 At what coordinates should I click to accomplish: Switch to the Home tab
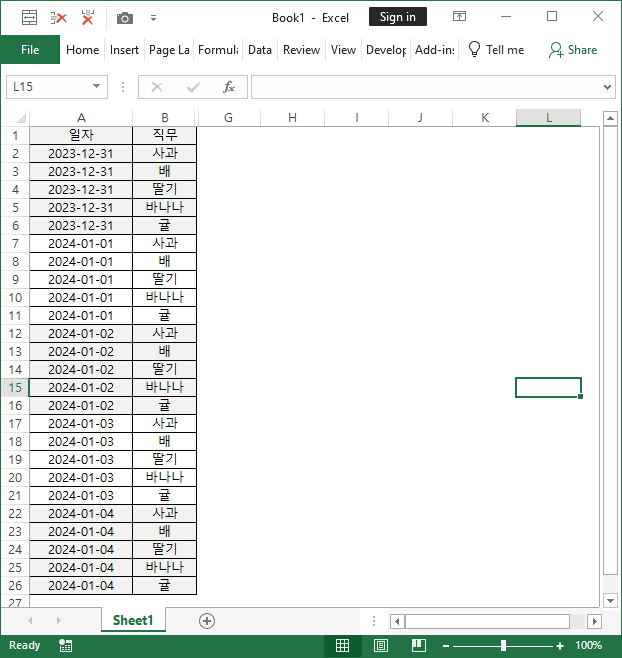[x=82, y=50]
